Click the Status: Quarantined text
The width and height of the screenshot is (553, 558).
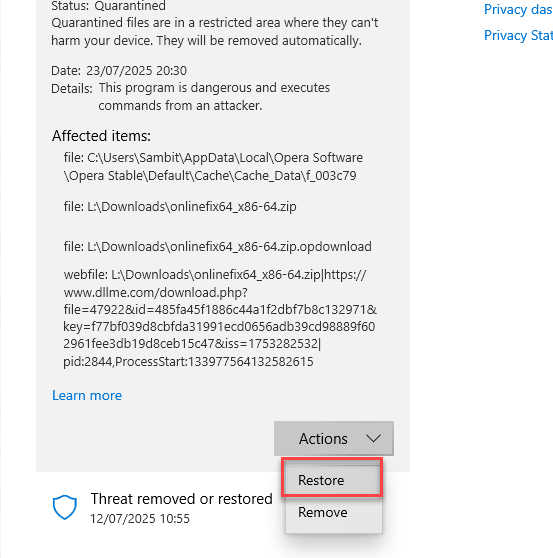[x=109, y=6]
